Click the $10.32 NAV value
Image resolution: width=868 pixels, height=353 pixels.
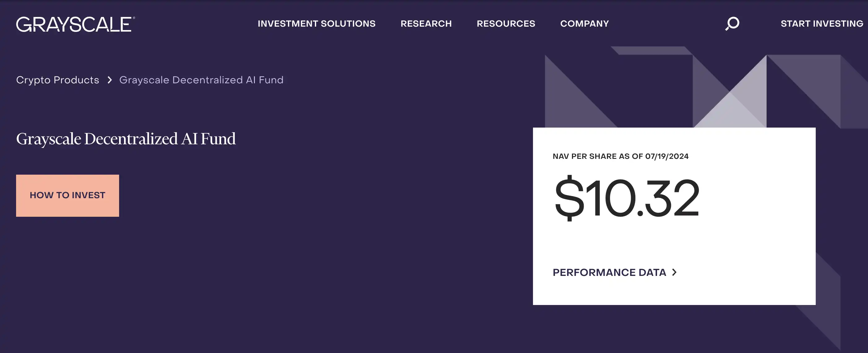coord(627,198)
